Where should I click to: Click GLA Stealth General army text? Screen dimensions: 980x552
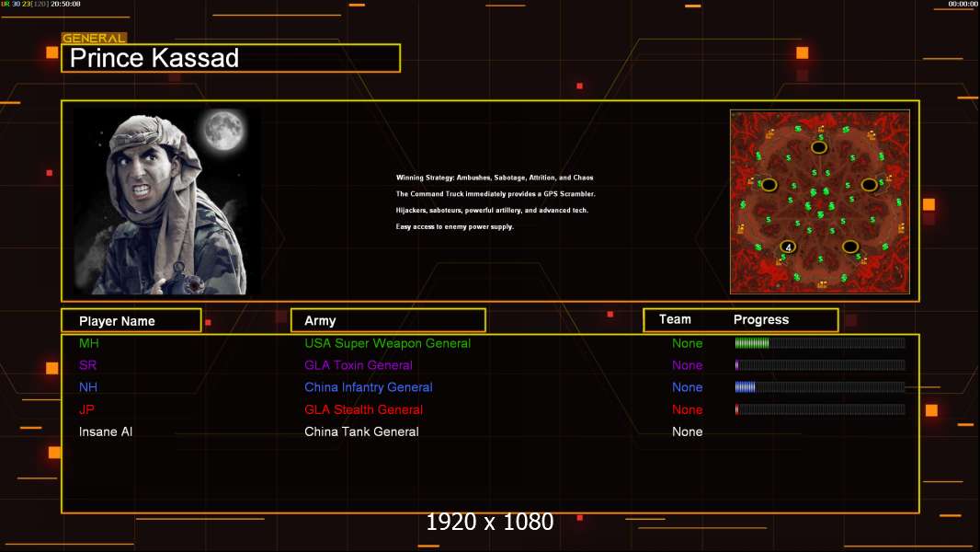click(363, 409)
